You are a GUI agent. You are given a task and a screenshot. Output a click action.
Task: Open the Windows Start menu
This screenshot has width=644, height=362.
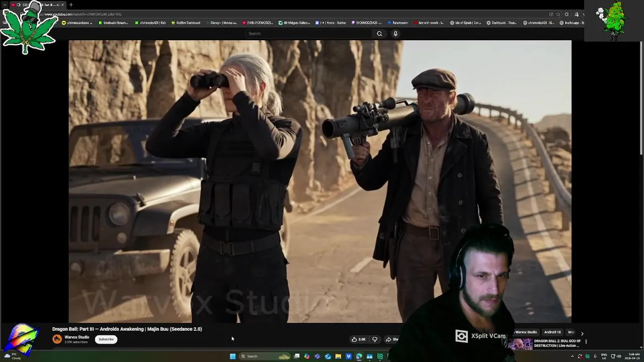(x=233, y=356)
